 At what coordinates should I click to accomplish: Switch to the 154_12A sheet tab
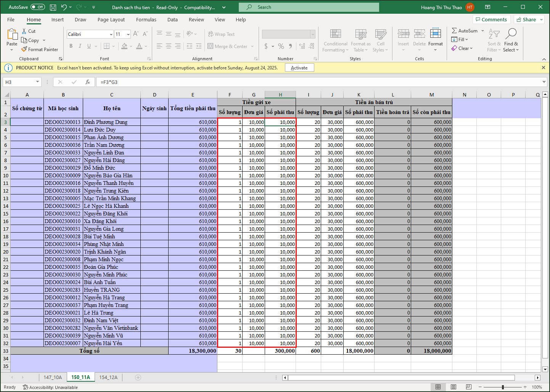click(108, 378)
